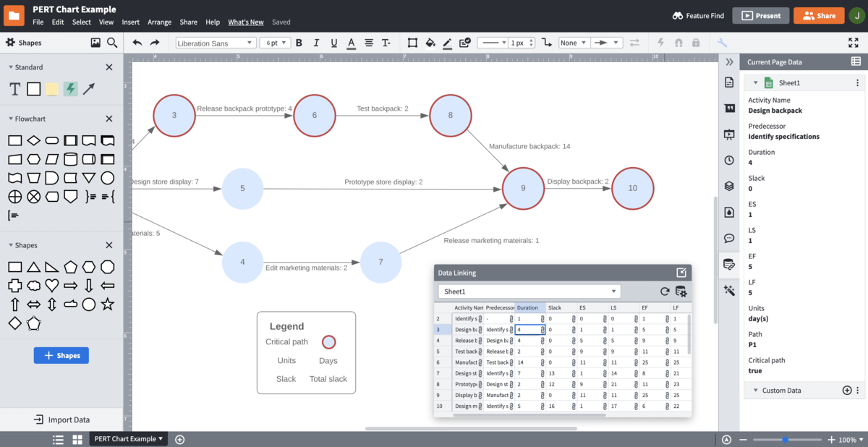This screenshot has height=447, width=868.
Task: Click the search shapes magnifier icon
Action: tap(112, 43)
